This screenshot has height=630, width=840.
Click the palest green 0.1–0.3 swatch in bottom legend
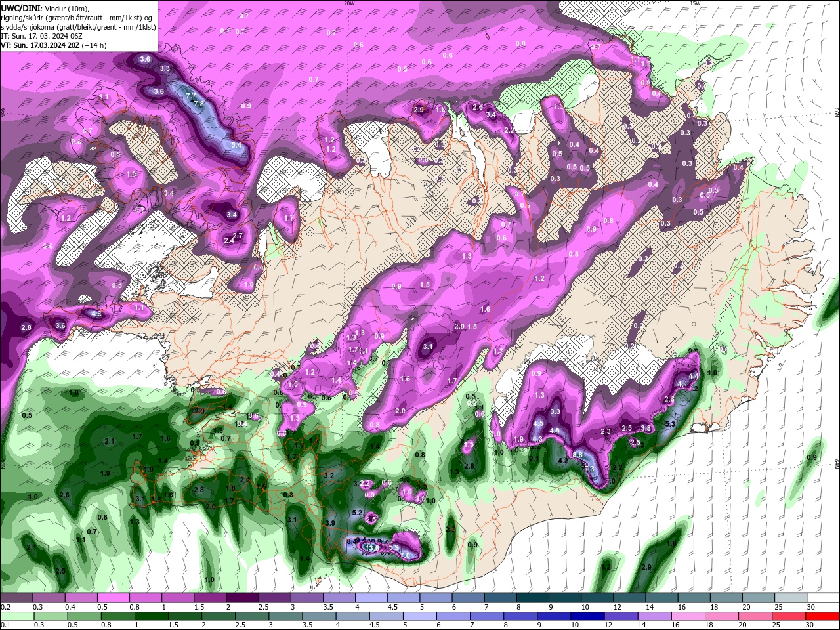[16, 616]
